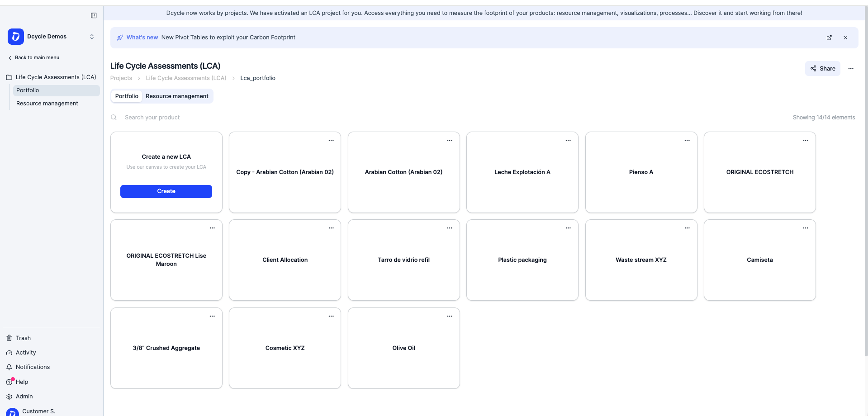Expand the Dcycle Demos organization switcher
868x416 pixels.
point(92,37)
